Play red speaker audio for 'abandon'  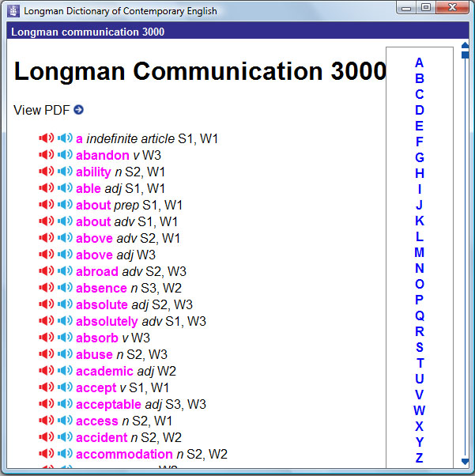coord(47,155)
